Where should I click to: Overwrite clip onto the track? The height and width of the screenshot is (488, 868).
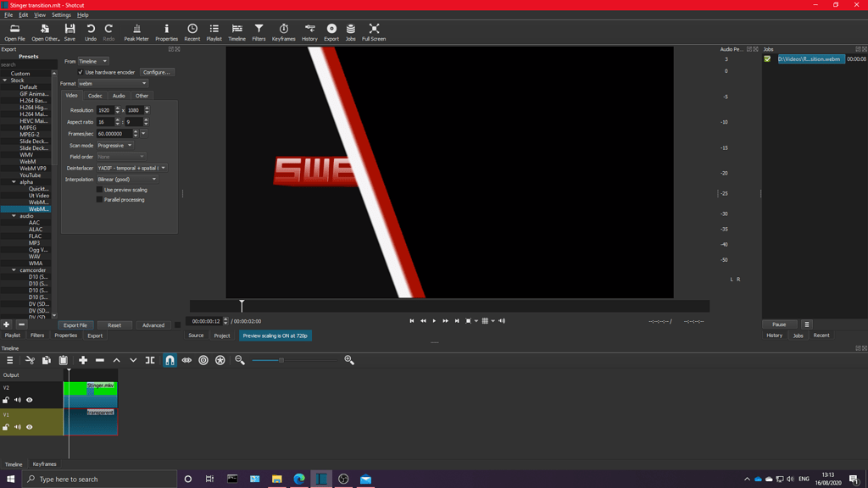click(x=133, y=360)
